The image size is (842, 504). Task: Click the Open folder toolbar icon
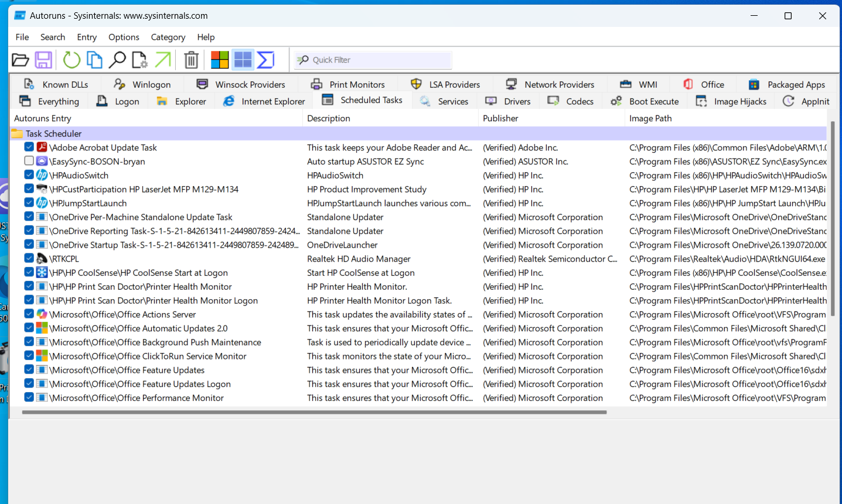[21, 60]
